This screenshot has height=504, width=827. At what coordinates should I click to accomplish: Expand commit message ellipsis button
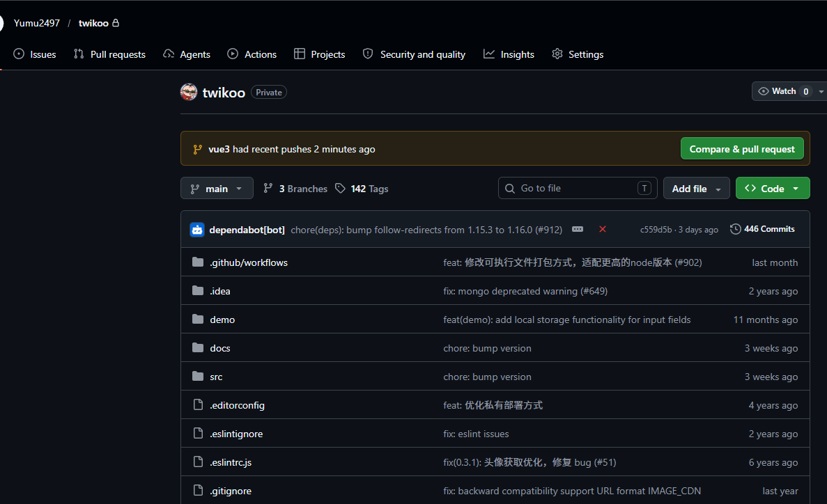point(578,229)
